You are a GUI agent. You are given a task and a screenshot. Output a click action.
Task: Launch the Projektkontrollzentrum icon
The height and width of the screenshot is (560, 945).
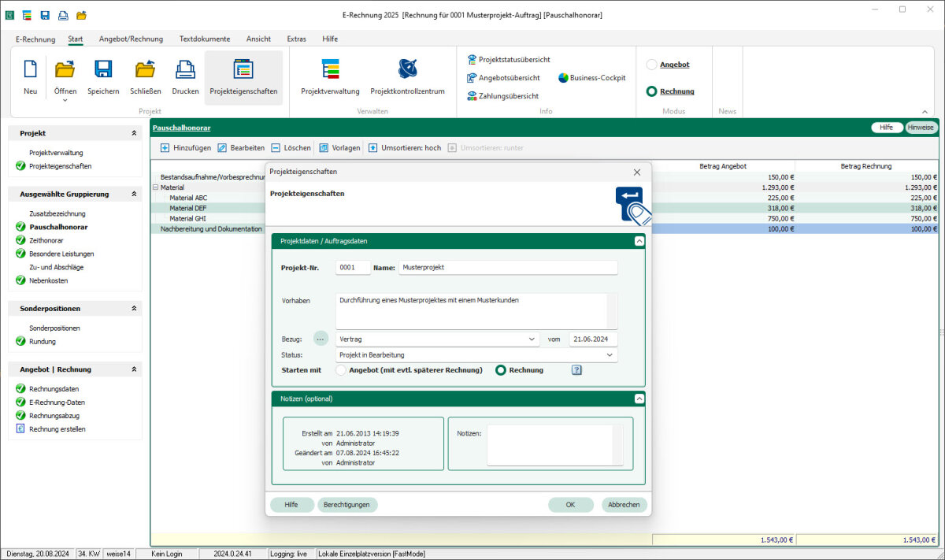coord(407,69)
